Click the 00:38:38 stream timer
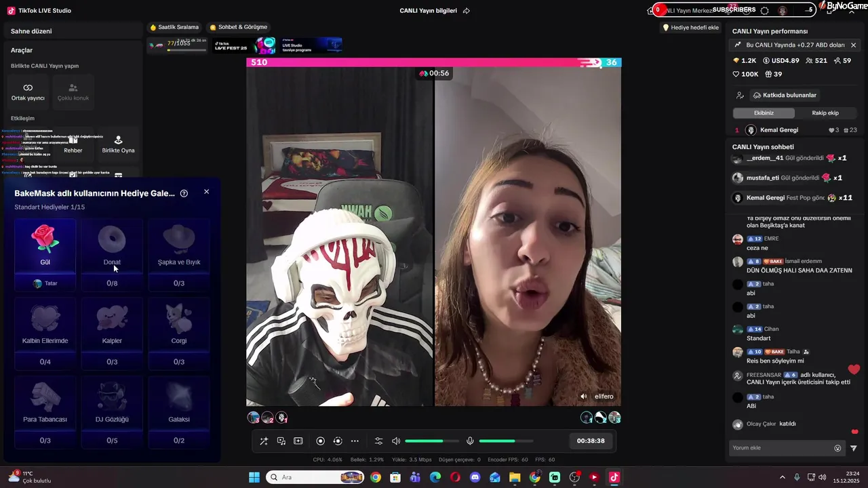Image resolution: width=868 pixels, height=488 pixels. click(591, 441)
